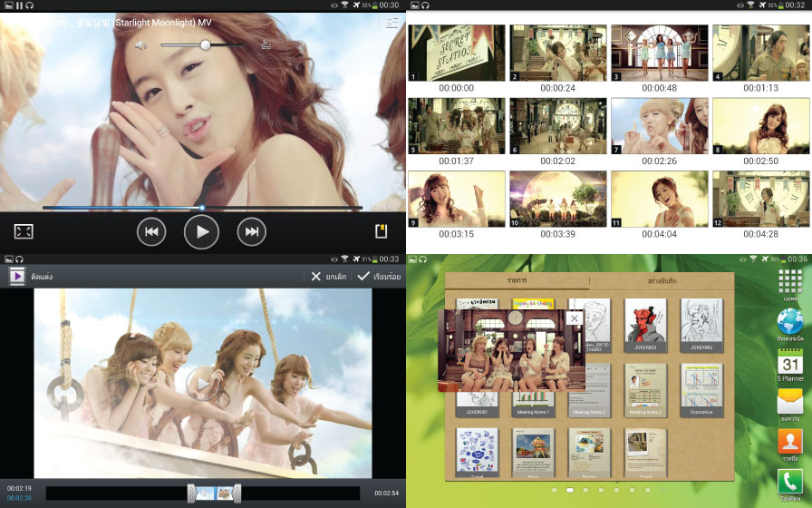Switch to the สร้างบันทึก tab in S Note widget
The height and width of the screenshot is (508, 812).
(662, 280)
